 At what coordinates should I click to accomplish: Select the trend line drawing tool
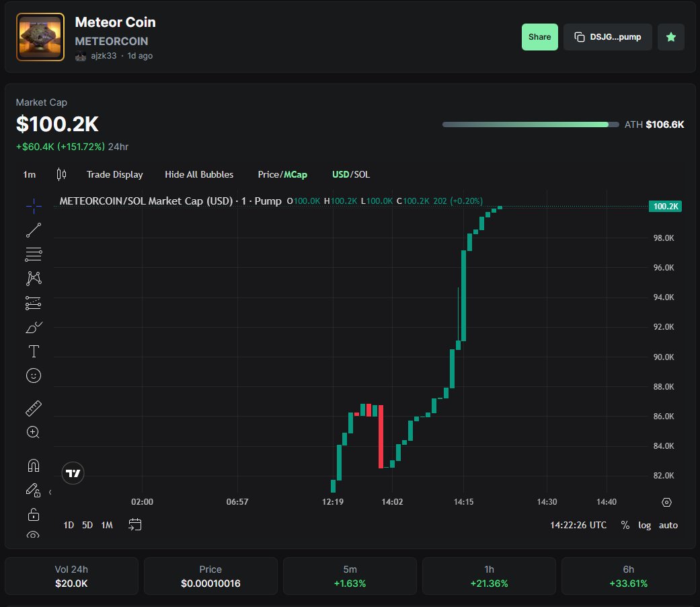point(34,230)
